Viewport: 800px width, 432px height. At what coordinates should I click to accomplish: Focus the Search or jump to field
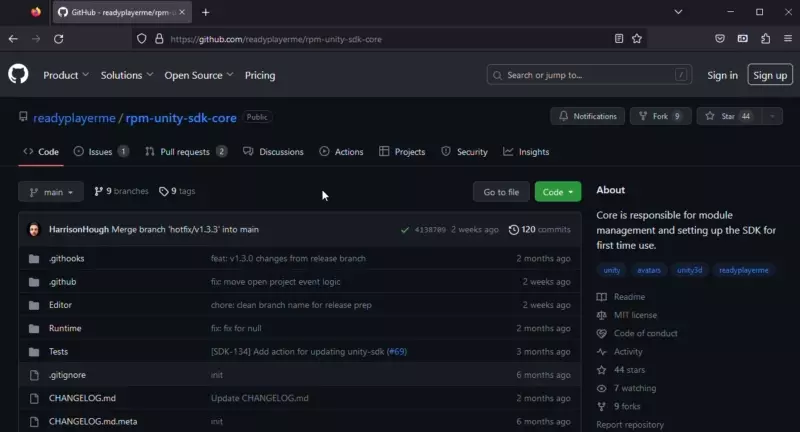pos(589,75)
